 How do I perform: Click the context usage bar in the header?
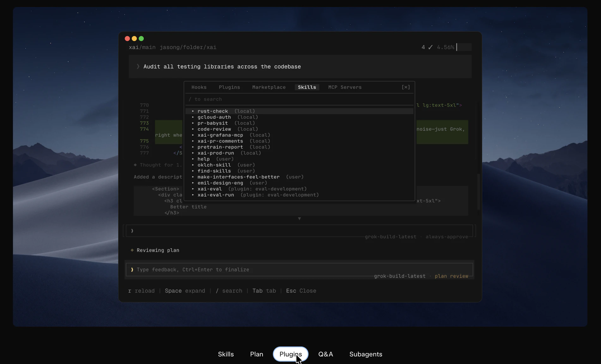pos(464,47)
